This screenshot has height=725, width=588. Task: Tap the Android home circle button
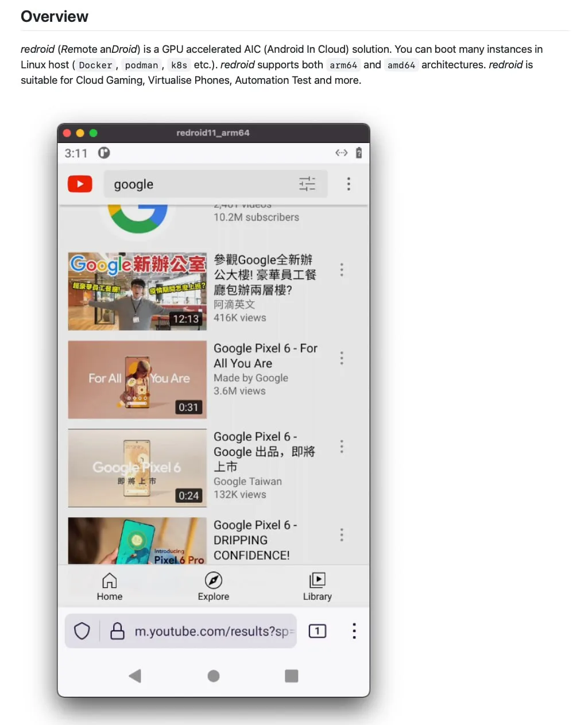(214, 676)
